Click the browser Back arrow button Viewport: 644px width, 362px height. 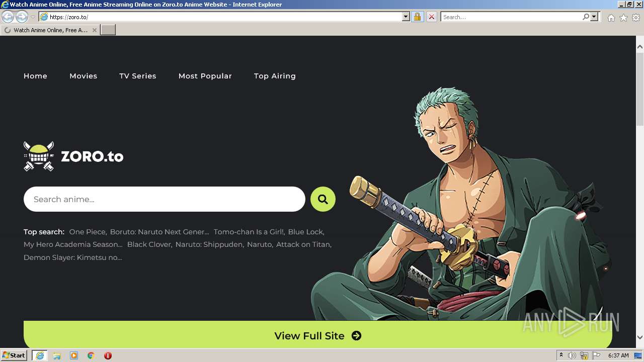pyautogui.click(x=8, y=17)
